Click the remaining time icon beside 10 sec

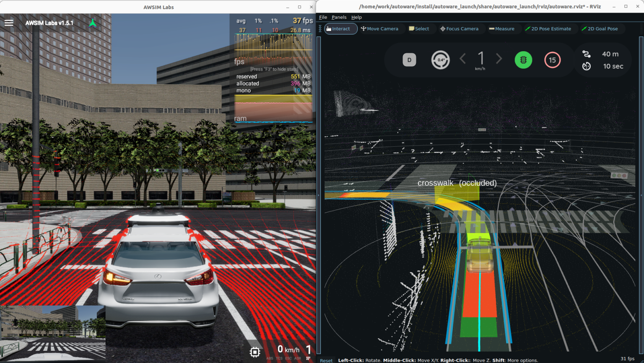(587, 66)
